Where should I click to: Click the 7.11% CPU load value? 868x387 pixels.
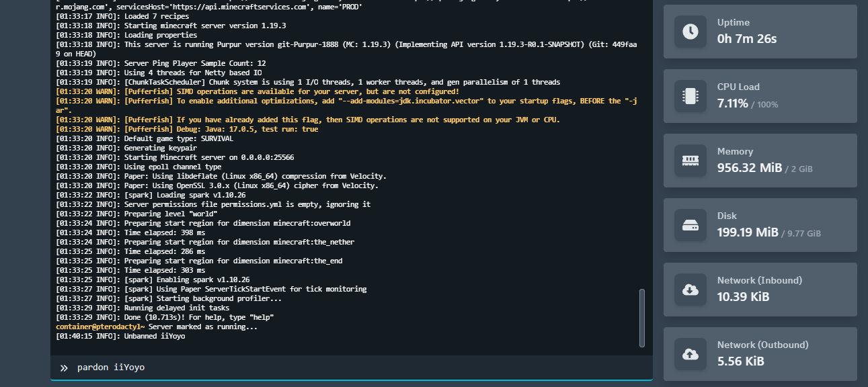(x=732, y=103)
